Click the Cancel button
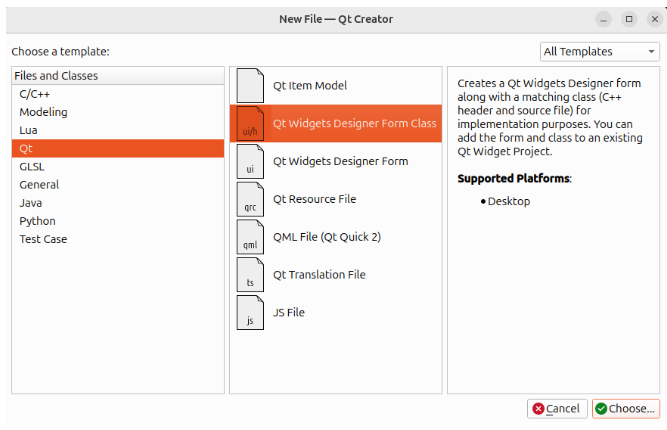 pos(557,409)
